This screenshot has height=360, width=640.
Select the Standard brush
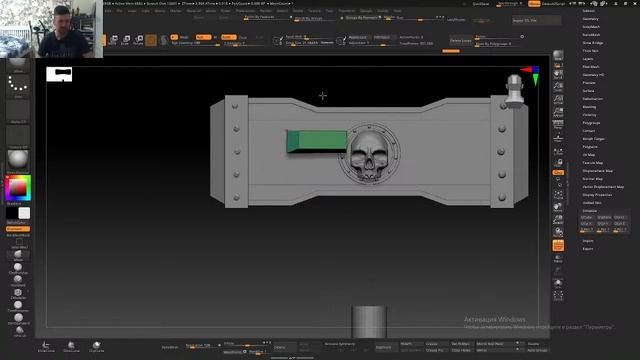[18, 281]
